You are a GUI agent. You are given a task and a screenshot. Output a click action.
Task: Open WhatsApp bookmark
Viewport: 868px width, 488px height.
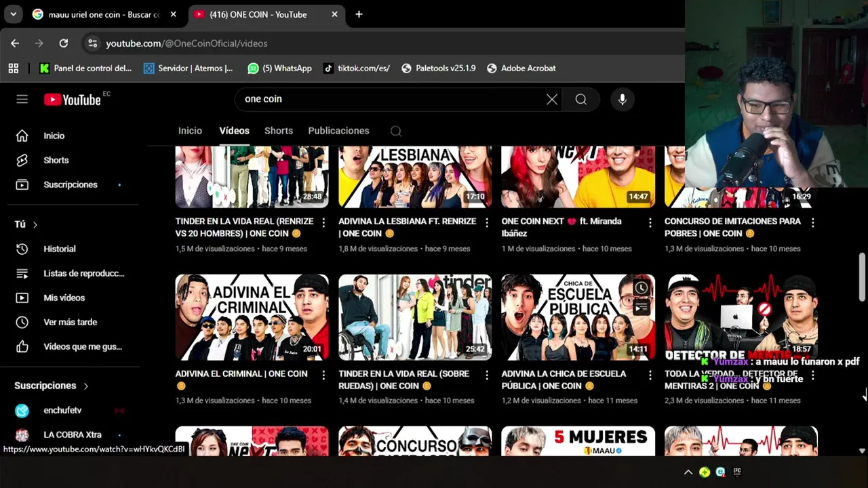coord(279,68)
